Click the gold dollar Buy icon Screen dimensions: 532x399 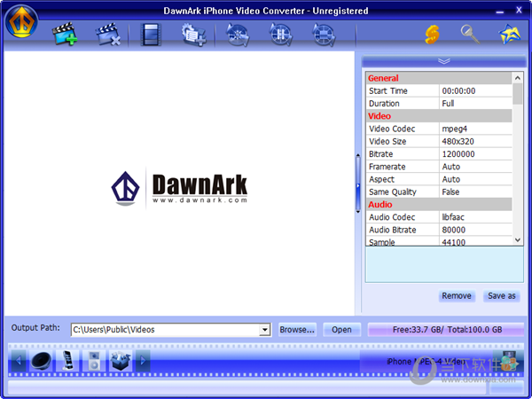pos(432,35)
